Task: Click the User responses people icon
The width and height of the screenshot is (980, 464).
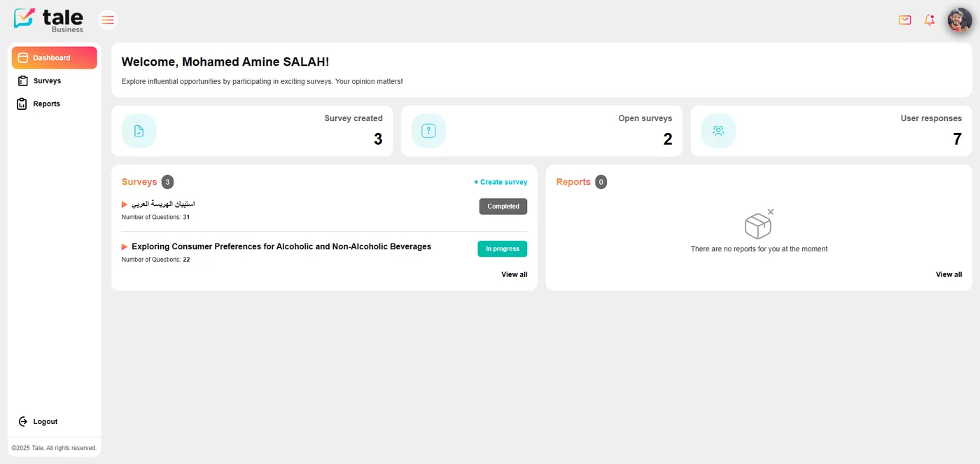Action: (x=718, y=131)
